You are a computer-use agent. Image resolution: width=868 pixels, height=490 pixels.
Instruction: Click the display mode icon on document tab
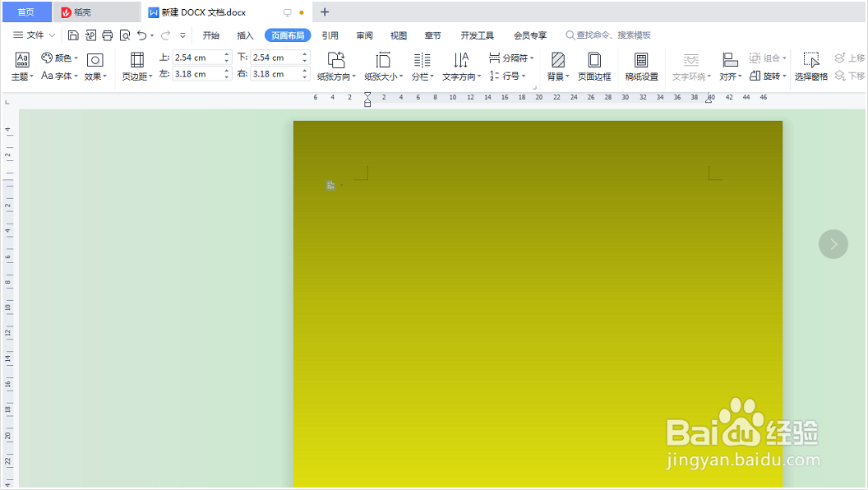pos(288,12)
